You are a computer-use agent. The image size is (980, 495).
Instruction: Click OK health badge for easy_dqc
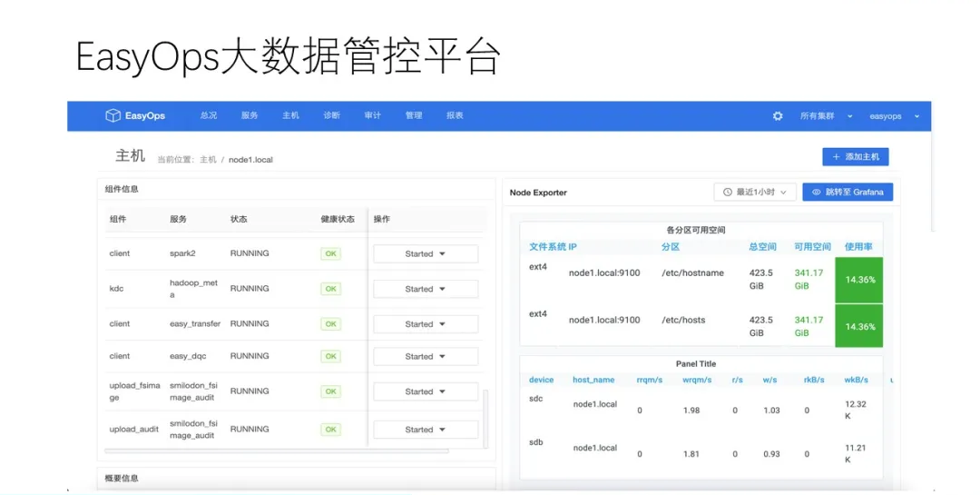330,356
